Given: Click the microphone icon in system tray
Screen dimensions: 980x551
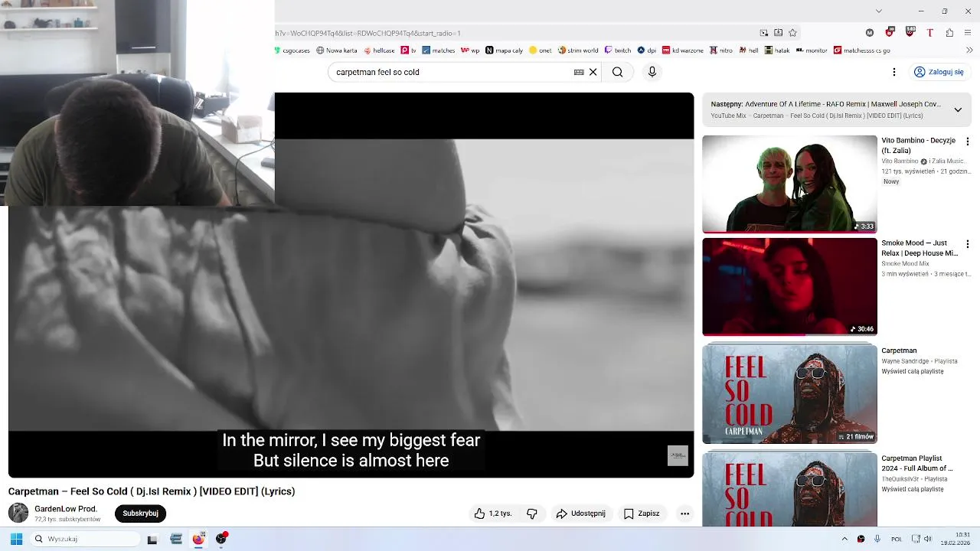Looking at the screenshot, I should (x=877, y=539).
